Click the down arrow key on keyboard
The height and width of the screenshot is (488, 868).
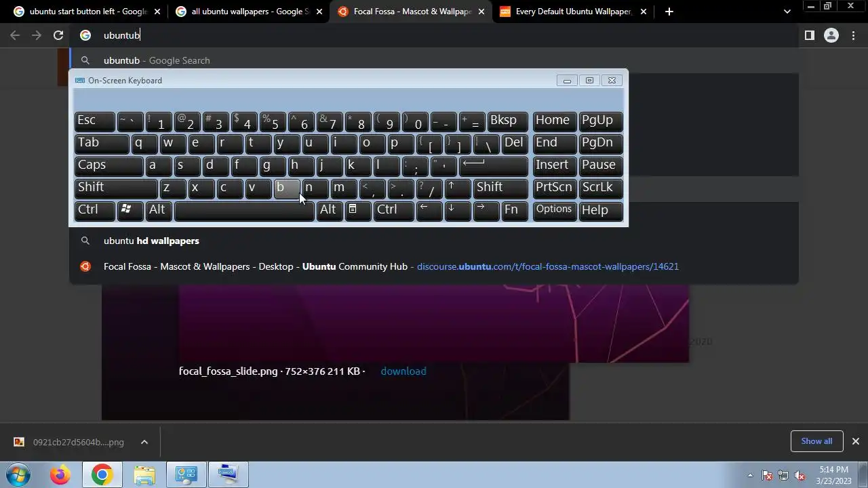pyautogui.click(x=458, y=210)
